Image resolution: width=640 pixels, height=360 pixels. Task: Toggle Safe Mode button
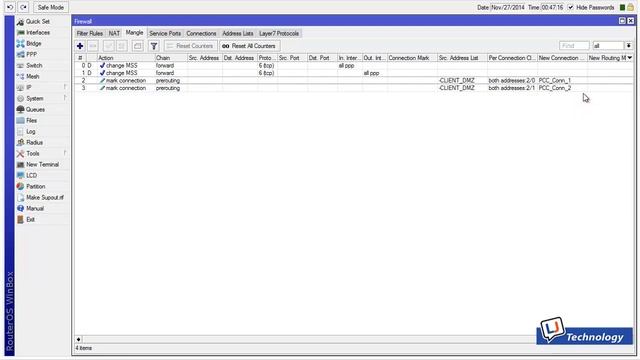(51, 7)
